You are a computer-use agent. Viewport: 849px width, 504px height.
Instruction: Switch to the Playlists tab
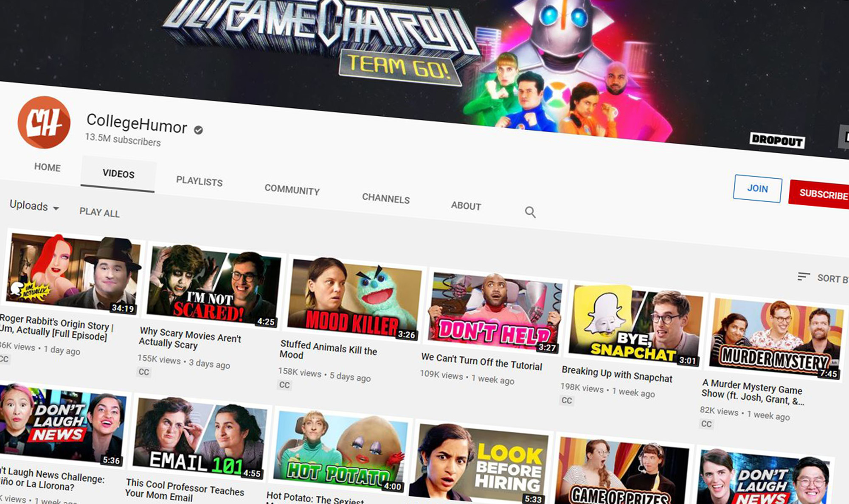(x=199, y=182)
